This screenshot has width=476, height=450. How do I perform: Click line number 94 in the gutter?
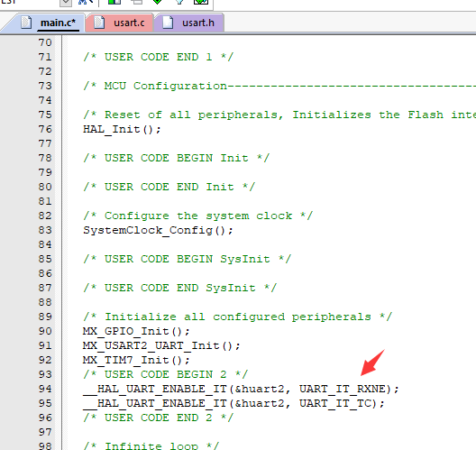click(45, 389)
